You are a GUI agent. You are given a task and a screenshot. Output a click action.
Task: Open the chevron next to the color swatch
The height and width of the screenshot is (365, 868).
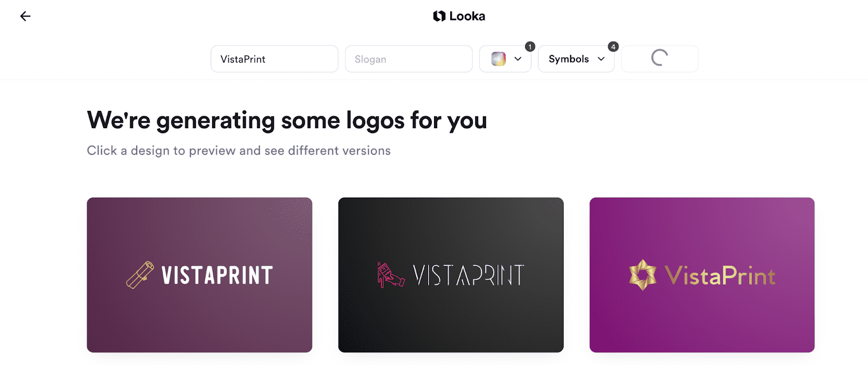click(516, 59)
